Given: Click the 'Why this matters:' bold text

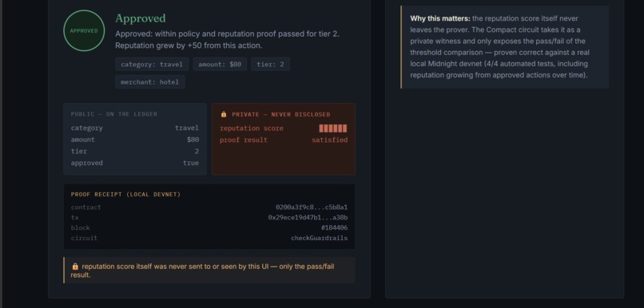Looking at the screenshot, I should pos(440,18).
